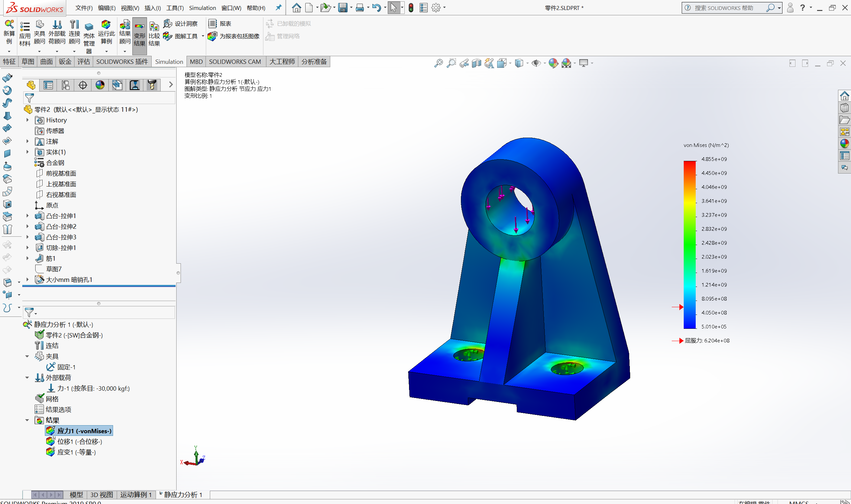Switch to SOLIDWORKS CAM tab
851x504 pixels.
point(235,62)
